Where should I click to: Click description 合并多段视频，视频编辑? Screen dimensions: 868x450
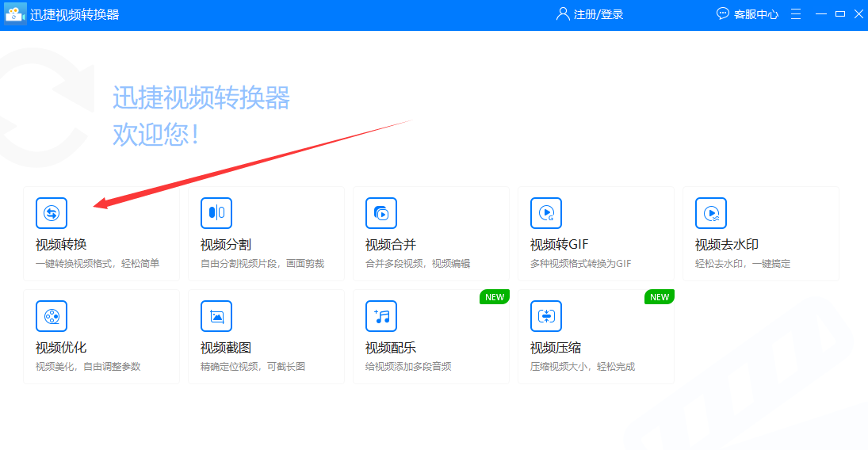418,264
